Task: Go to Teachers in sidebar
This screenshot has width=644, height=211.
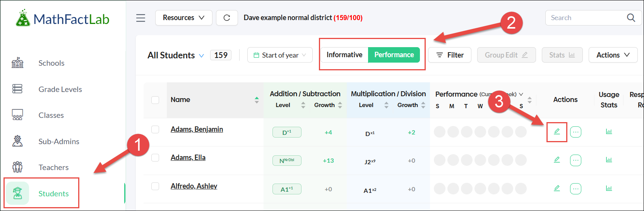Action: pos(53,167)
